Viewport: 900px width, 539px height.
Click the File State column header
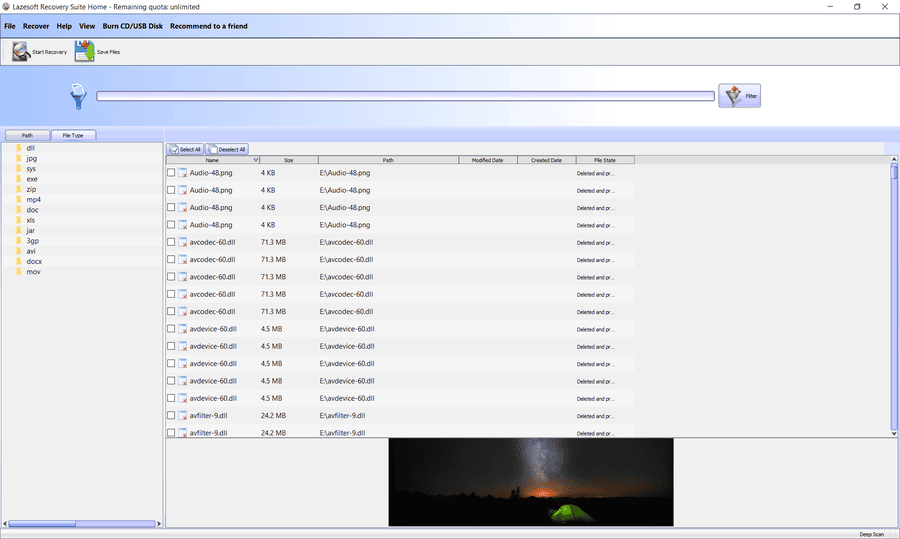pyautogui.click(x=605, y=160)
